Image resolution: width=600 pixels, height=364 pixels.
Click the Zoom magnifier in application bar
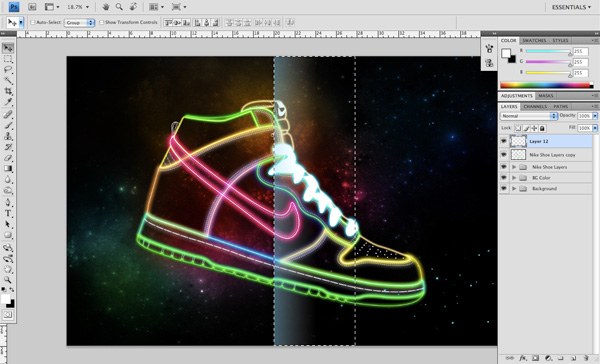[x=119, y=7]
